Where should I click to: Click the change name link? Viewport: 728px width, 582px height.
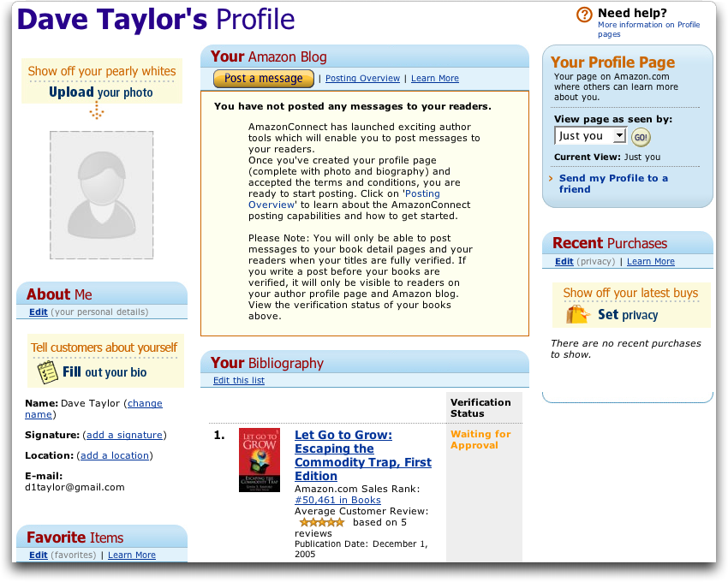point(94,409)
